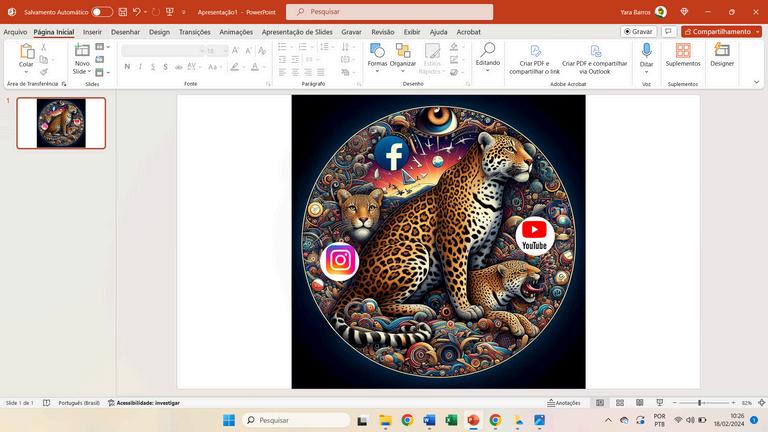Click the Colar paste icon
Viewport: 768px width, 432px height.
tap(26, 52)
